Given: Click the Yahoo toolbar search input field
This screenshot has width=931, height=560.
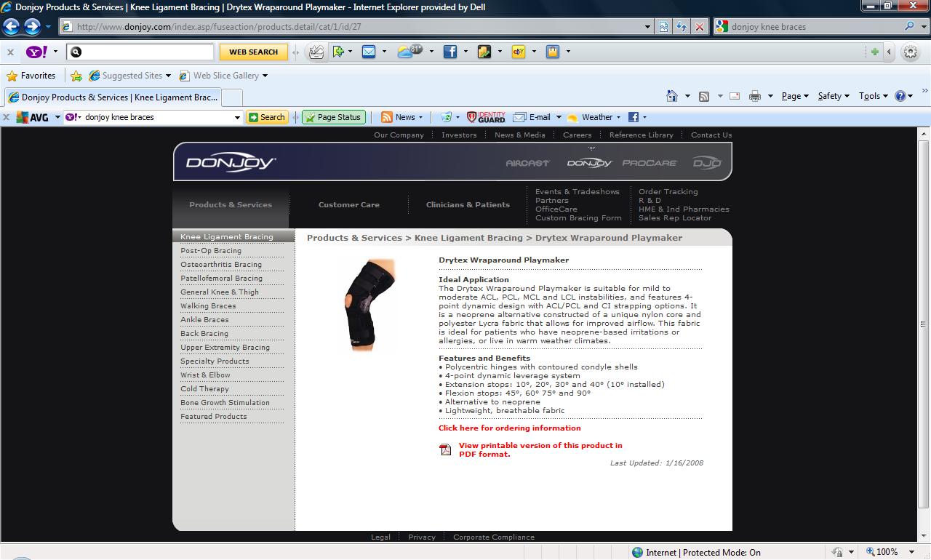Looking at the screenshot, I should [145, 52].
